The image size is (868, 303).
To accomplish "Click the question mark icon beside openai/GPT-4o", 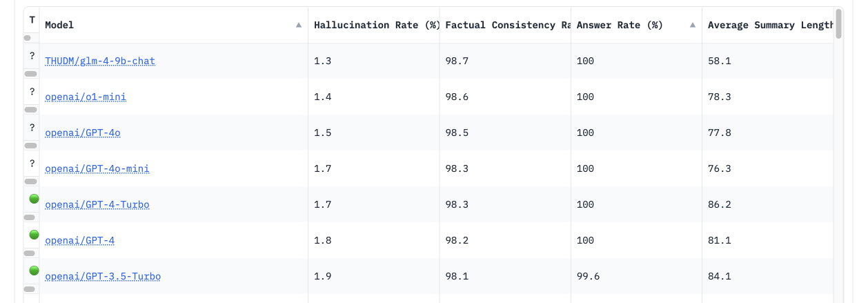I will pos(32,127).
